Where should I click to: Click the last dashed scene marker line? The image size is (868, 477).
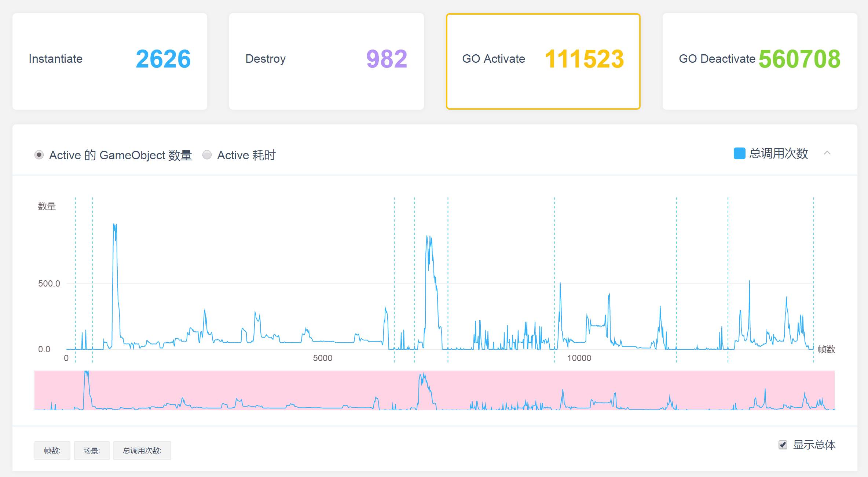pyautogui.click(x=813, y=257)
